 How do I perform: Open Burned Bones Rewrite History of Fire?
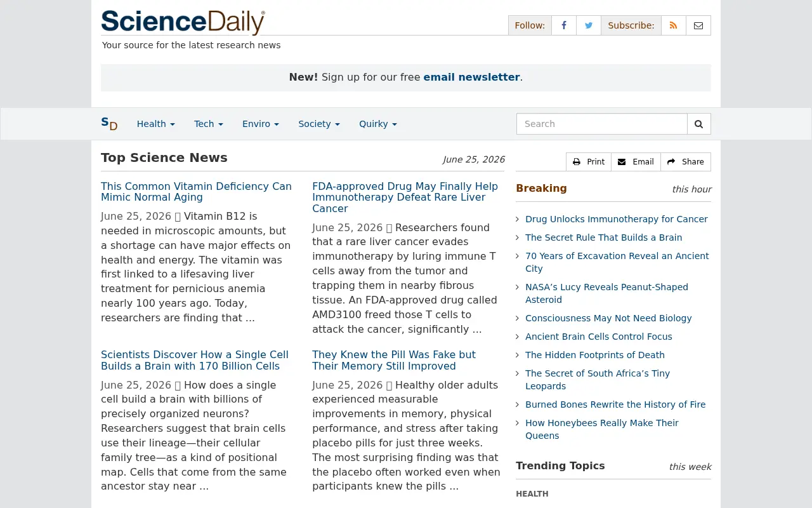pos(615,404)
